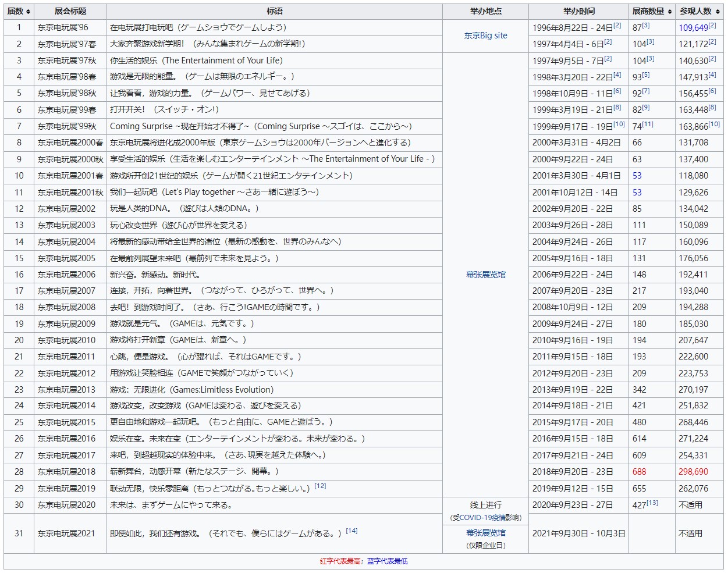
Task: Click the 展会标题 column header
Action: (x=70, y=12)
